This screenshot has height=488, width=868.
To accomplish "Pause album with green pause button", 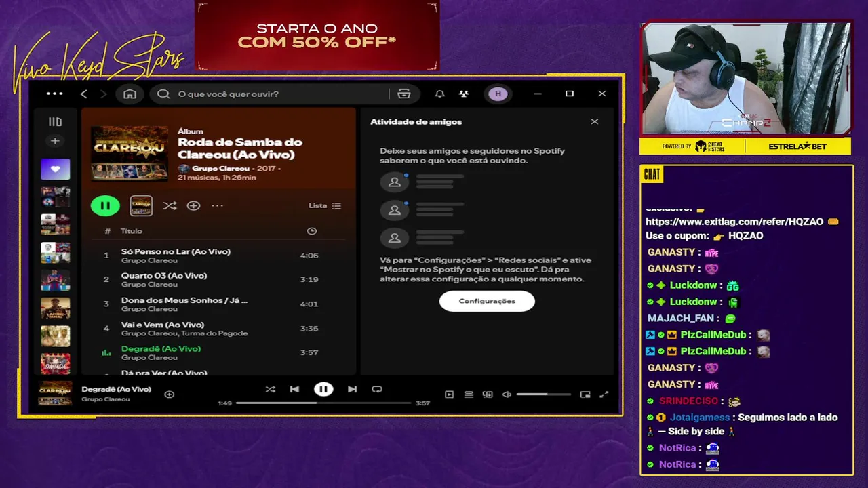I will (105, 205).
